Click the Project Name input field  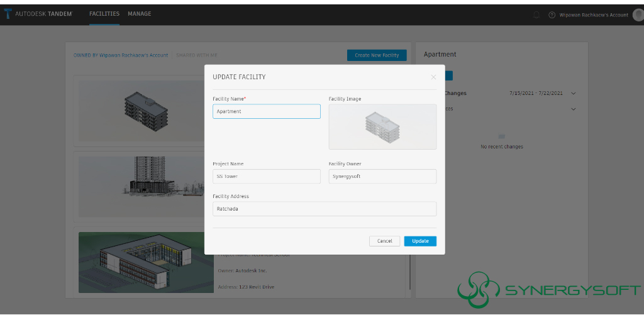pyautogui.click(x=267, y=176)
